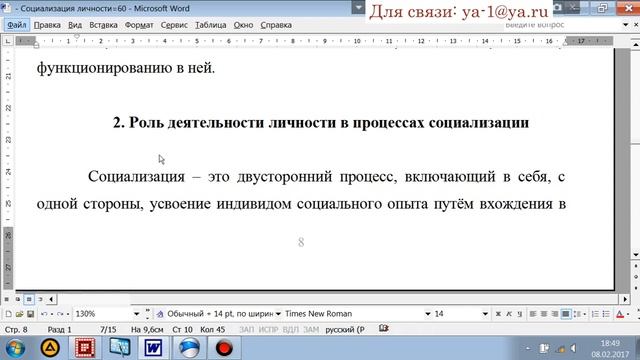Apply the font color (red A)
Screen dimensions: 640x360
click(x=620, y=314)
